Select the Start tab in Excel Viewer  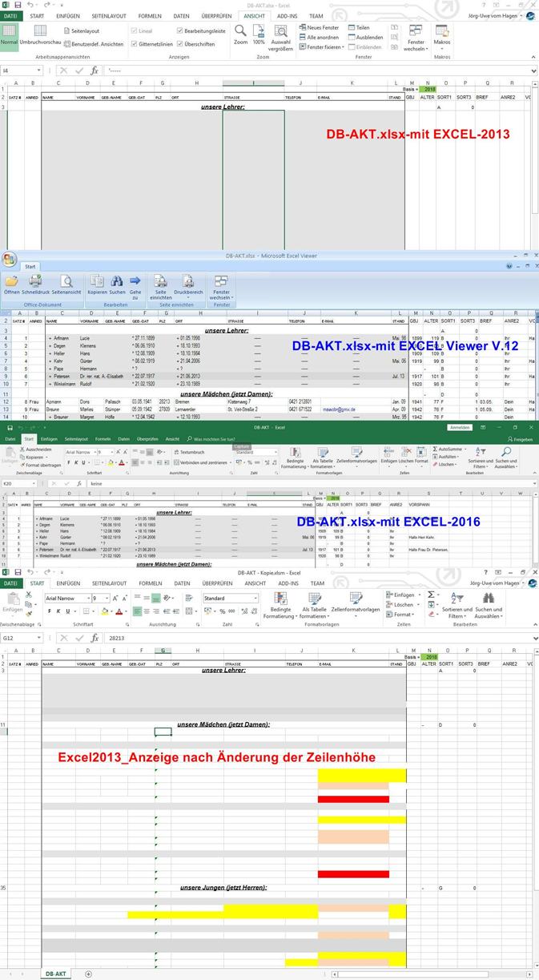click(30, 267)
